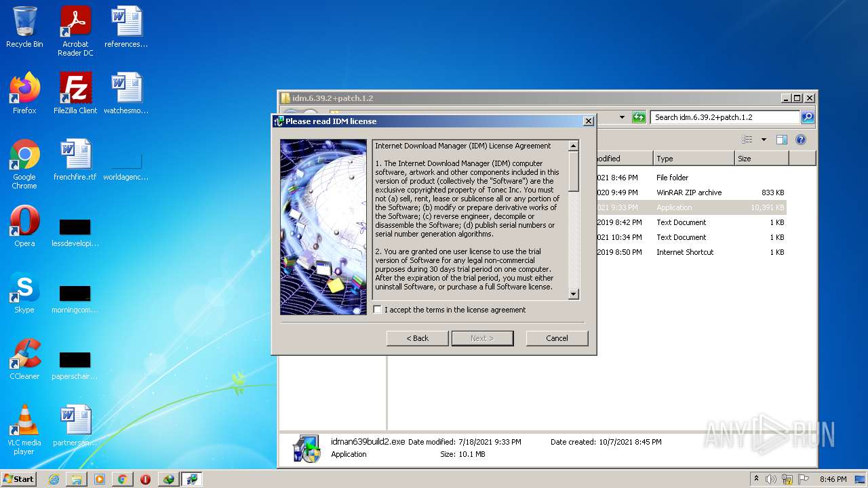The height and width of the screenshot is (488, 868).
Task: Click the Explorer search magnifier button
Action: pos(807,117)
